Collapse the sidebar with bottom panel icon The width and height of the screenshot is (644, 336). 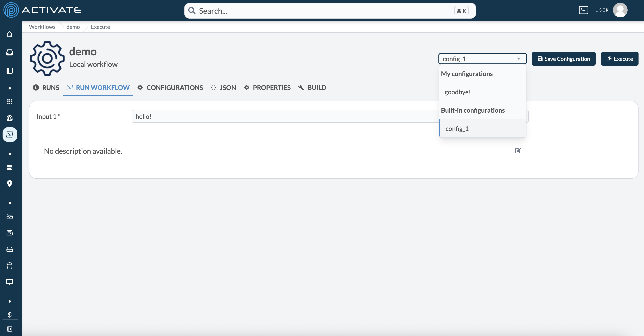[x=9, y=329]
